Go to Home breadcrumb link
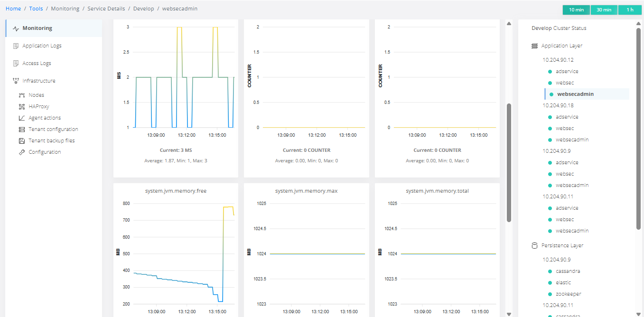This screenshot has height=317, width=644. pos(13,9)
